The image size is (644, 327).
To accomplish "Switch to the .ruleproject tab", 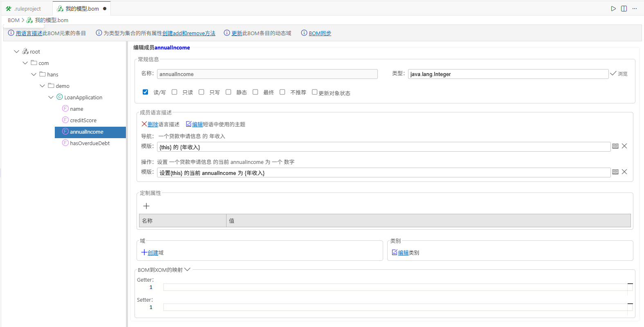I will [27, 9].
